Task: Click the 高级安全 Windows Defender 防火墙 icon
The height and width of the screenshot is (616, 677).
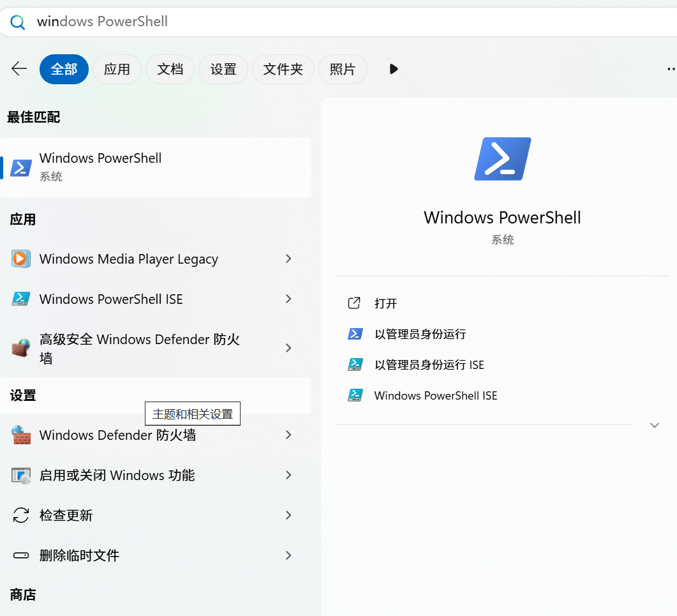Action: click(20, 348)
